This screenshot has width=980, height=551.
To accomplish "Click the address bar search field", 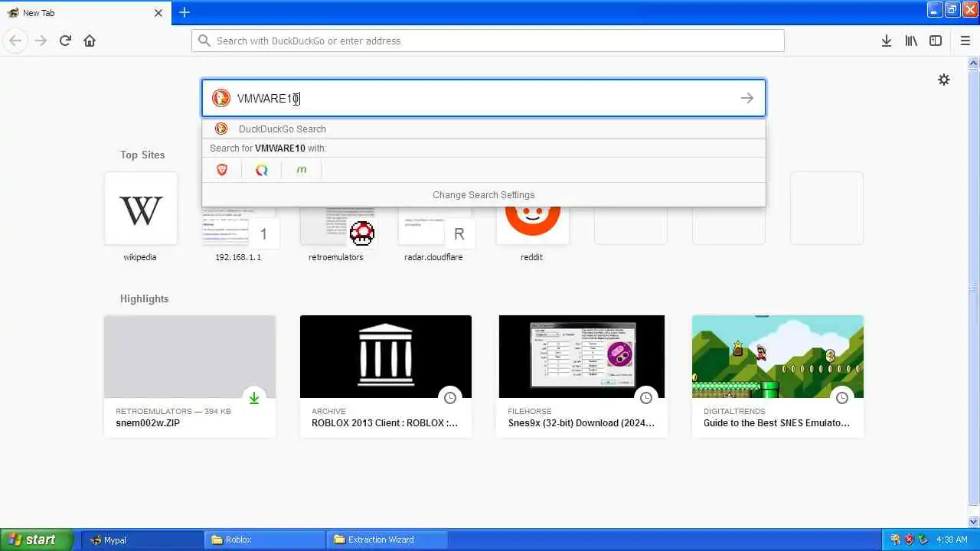I will [x=488, y=41].
